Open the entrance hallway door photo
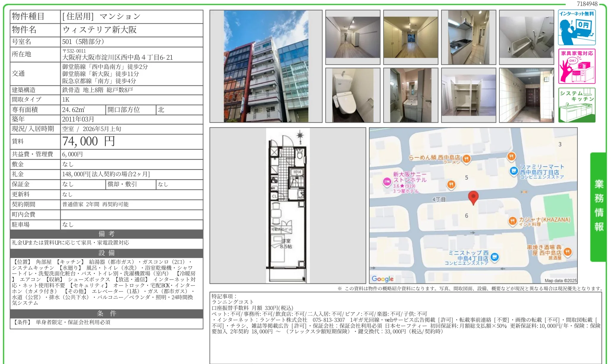The height and width of the screenshot is (364, 611). pyautogui.click(x=526, y=95)
